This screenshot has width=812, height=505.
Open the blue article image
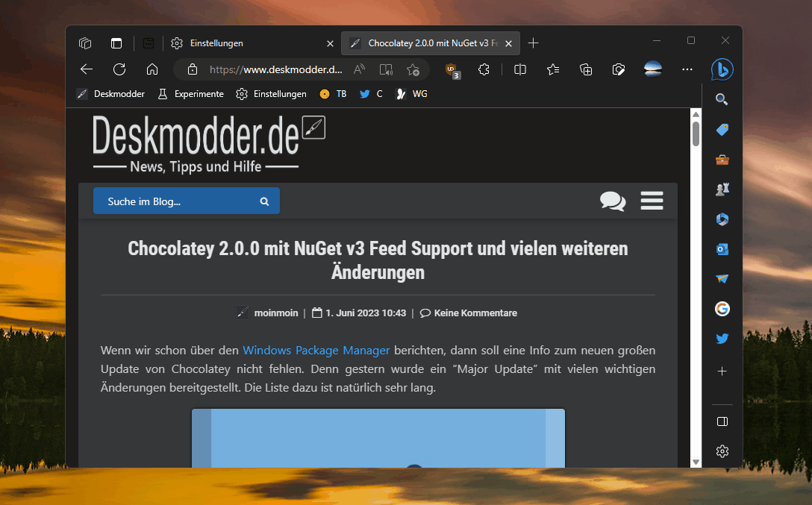(x=378, y=439)
